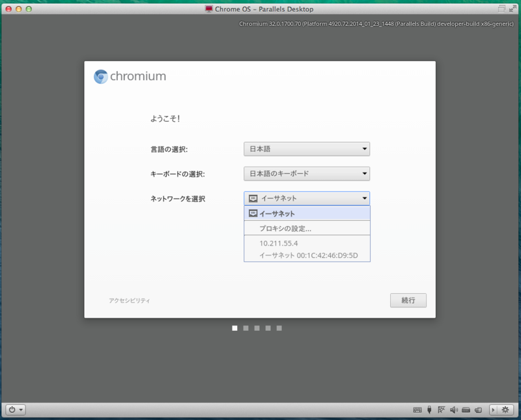The height and width of the screenshot is (420, 521).
Task: Click the ネットワークを選択 label
Action: 178,199
